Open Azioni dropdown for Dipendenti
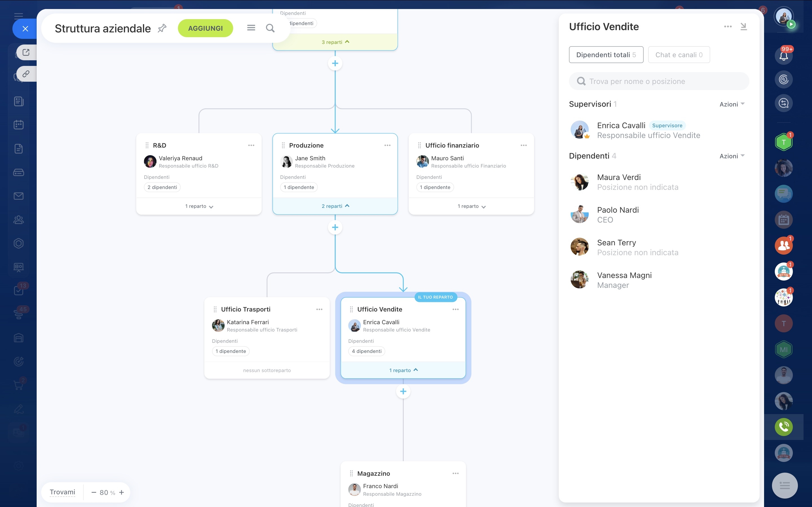This screenshot has width=812, height=507. click(x=732, y=156)
